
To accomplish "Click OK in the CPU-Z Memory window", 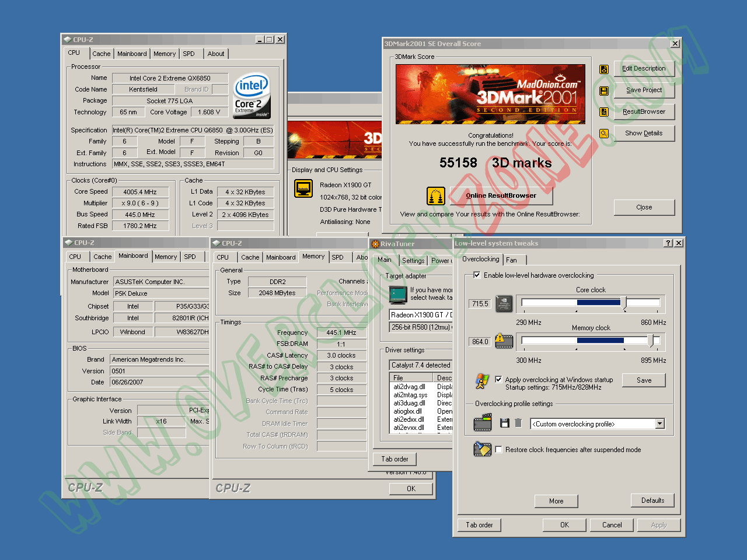I will (411, 489).
